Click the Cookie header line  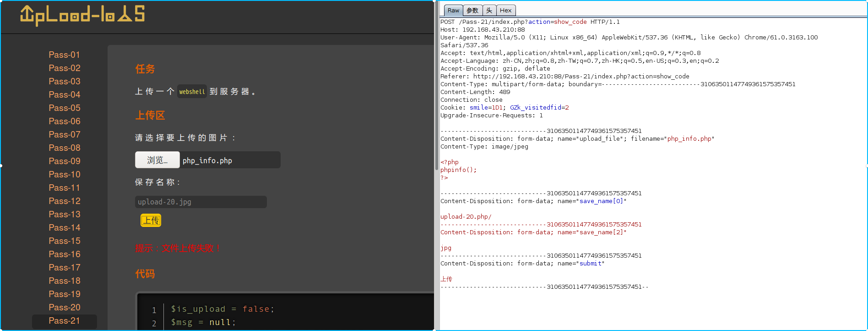pyautogui.click(x=505, y=108)
